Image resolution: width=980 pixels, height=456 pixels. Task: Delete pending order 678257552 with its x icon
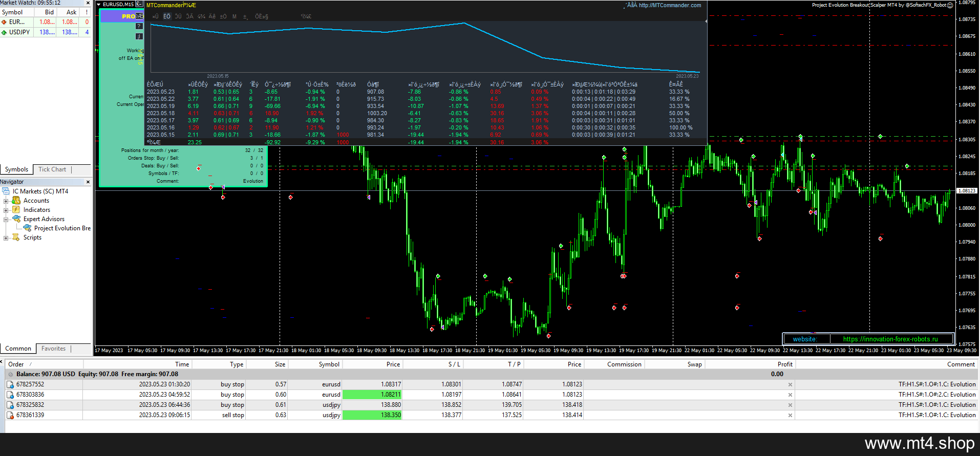pyautogui.click(x=790, y=384)
